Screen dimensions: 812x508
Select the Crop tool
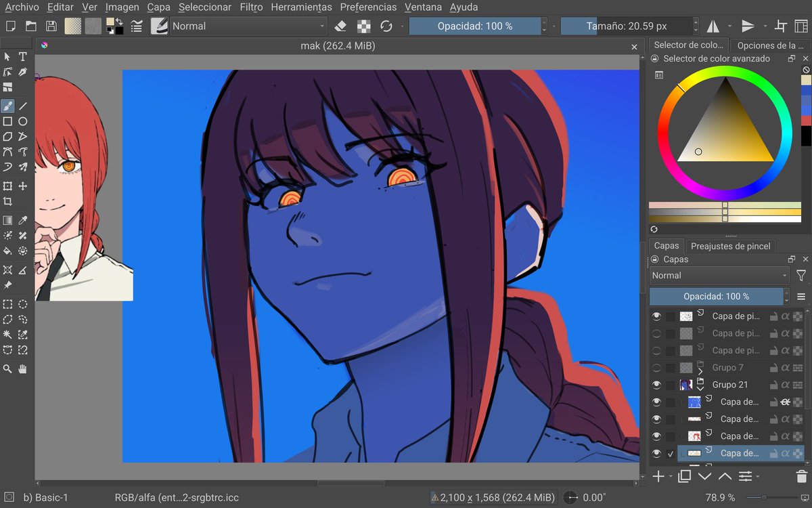(x=7, y=201)
